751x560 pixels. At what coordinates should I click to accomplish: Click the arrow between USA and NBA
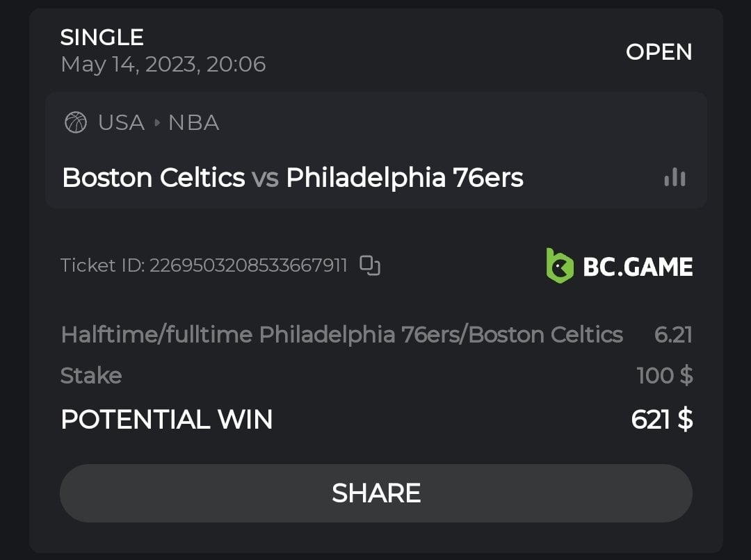tap(157, 123)
